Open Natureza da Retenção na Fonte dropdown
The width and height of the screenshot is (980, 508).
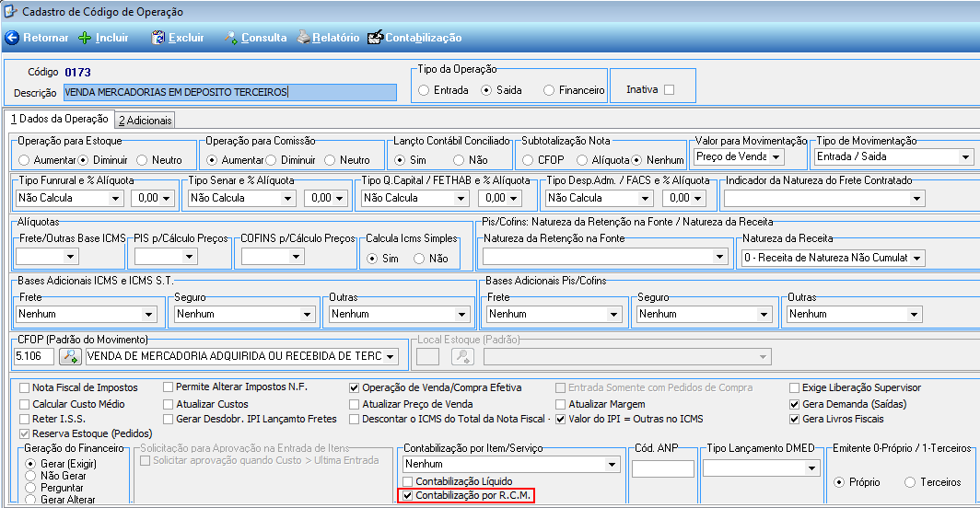coord(719,256)
